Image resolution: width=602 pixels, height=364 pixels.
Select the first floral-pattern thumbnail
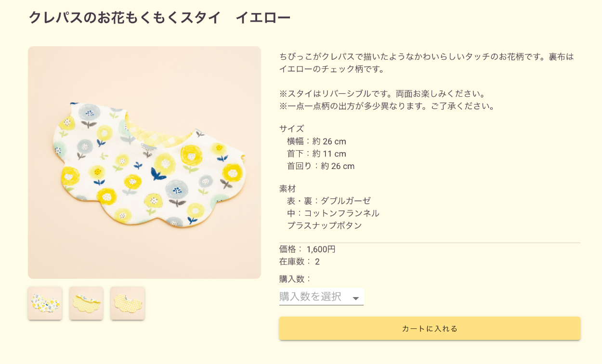(45, 303)
